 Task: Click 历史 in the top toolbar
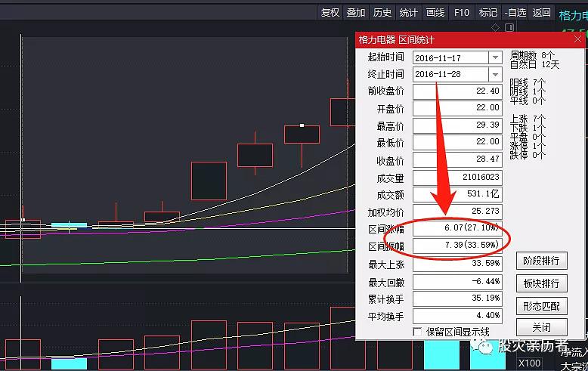(x=382, y=12)
